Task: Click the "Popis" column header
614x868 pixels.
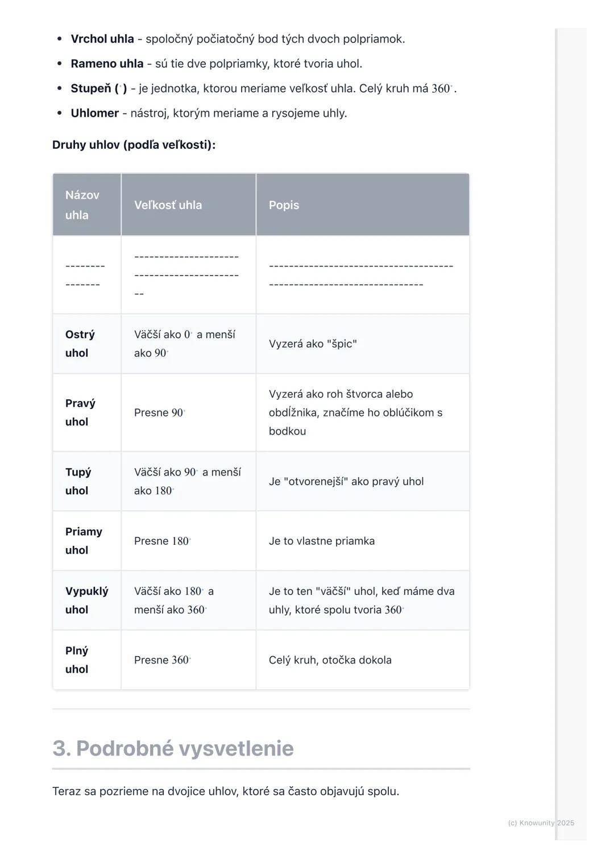Action: coord(284,205)
